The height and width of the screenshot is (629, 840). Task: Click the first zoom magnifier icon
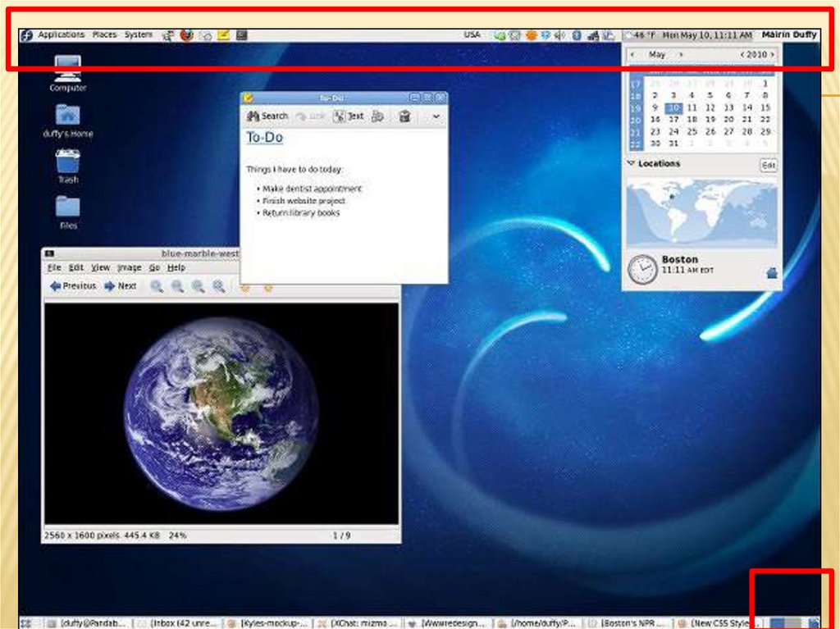tap(157, 287)
